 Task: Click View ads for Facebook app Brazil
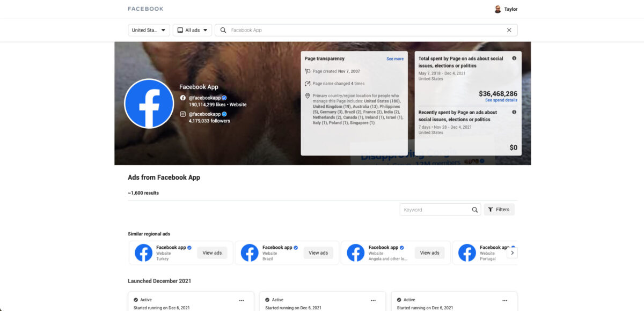click(318, 253)
